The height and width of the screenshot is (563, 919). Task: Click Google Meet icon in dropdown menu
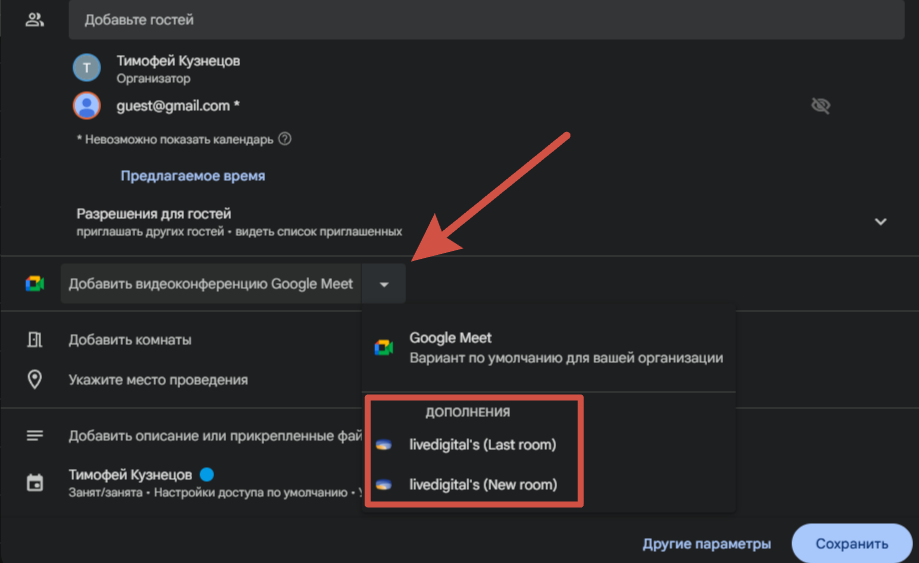(x=384, y=347)
